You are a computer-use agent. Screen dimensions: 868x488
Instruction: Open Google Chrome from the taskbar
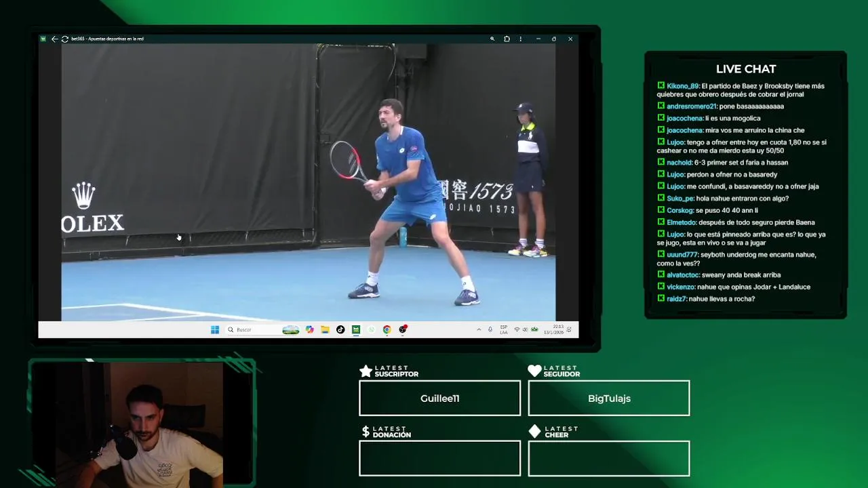387,329
